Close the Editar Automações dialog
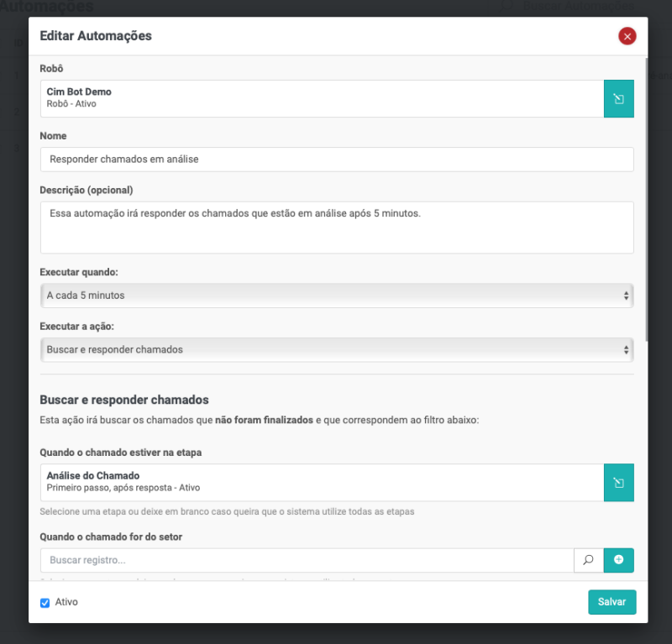The height and width of the screenshot is (644, 672). 627,36
